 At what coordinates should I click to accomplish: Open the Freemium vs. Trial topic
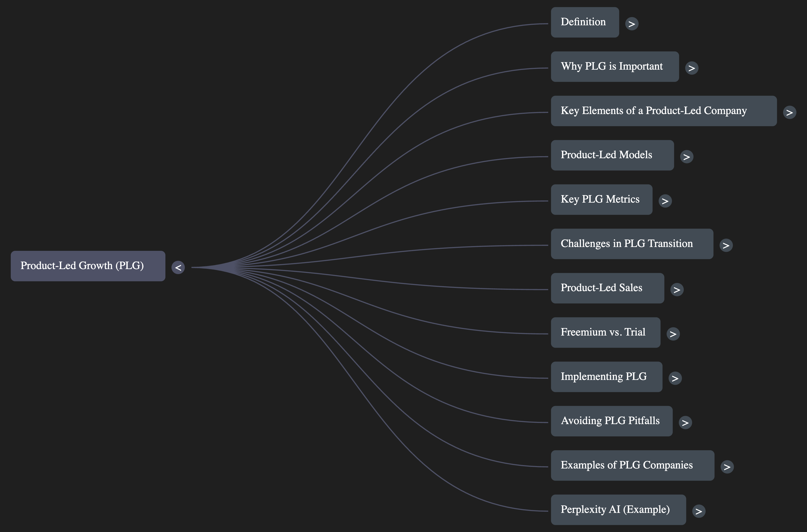point(605,332)
